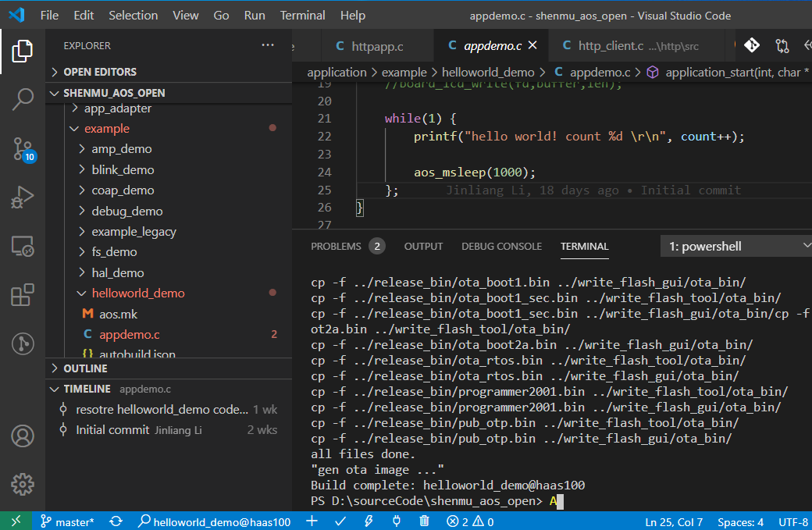Click the plus icon in status bar
This screenshot has width=812, height=530.
(x=312, y=521)
